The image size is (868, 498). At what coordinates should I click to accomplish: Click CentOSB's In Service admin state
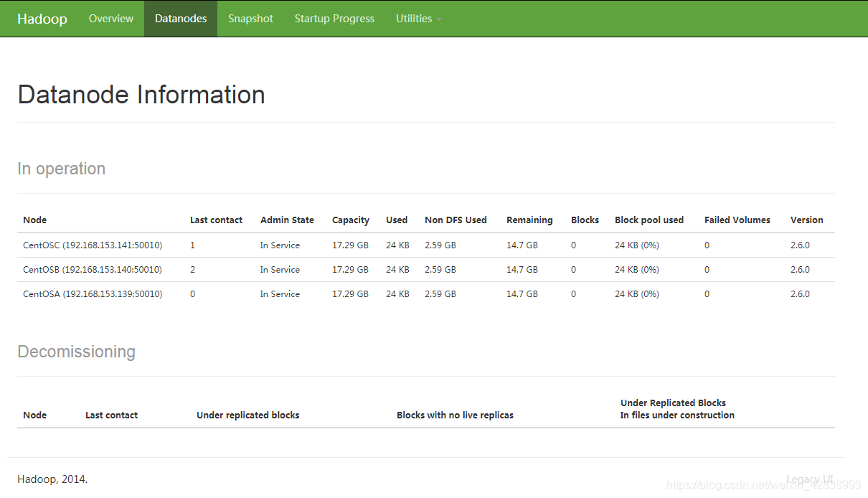(x=280, y=270)
